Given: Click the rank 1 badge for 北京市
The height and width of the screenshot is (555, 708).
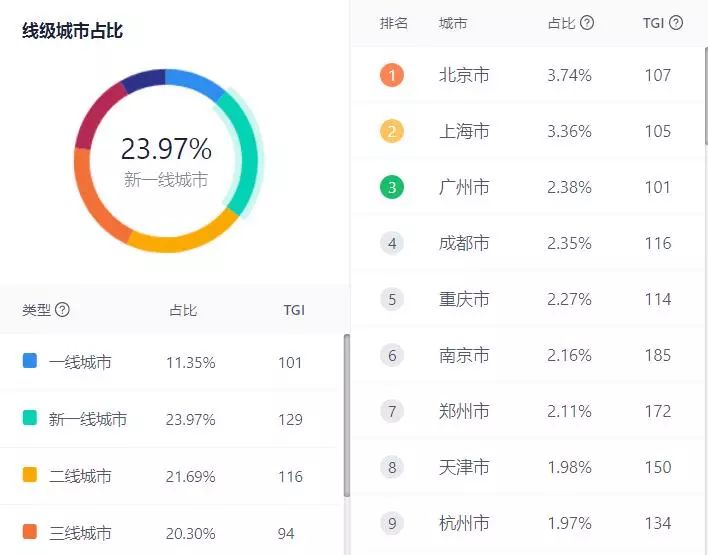Looking at the screenshot, I should coord(392,75).
